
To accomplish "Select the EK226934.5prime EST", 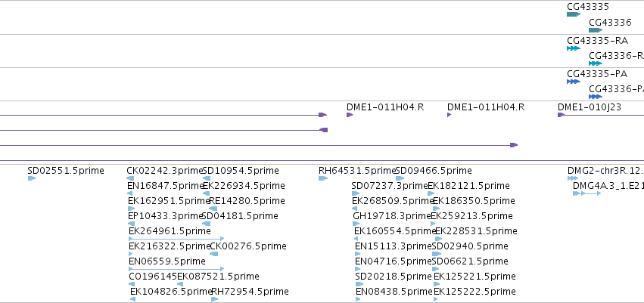I will point(207,193).
